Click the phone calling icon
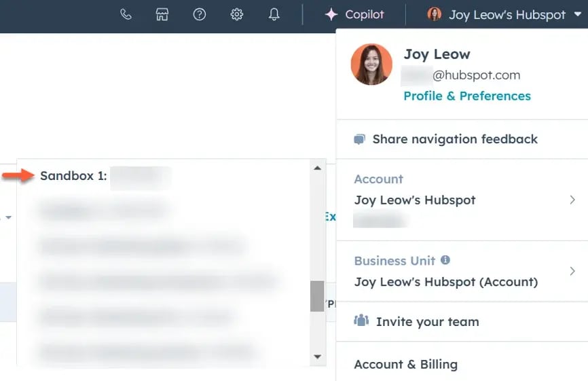Viewport: 588px width, 381px height. [x=126, y=14]
